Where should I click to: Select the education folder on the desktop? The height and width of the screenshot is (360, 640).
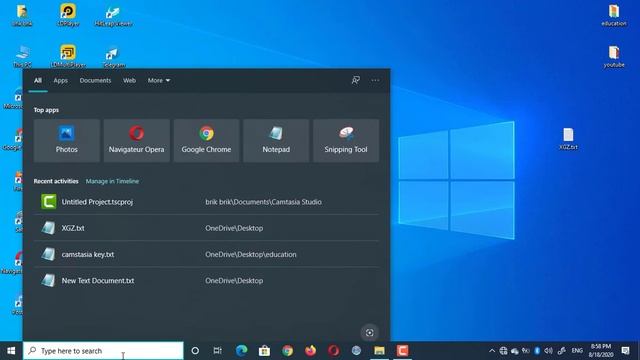(x=614, y=15)
